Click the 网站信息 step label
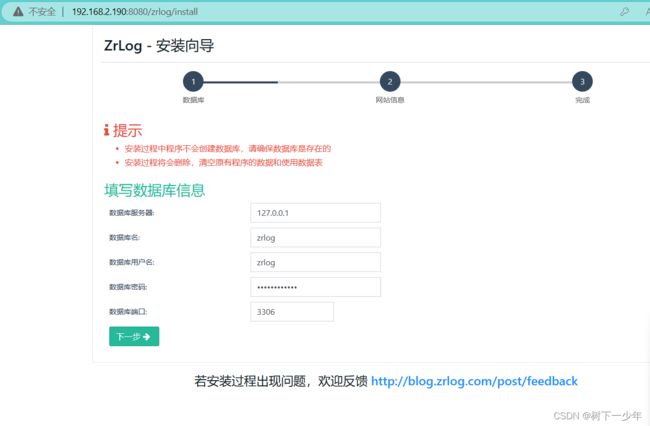Viewport: 650px width, 426px height. click(390, 100)
